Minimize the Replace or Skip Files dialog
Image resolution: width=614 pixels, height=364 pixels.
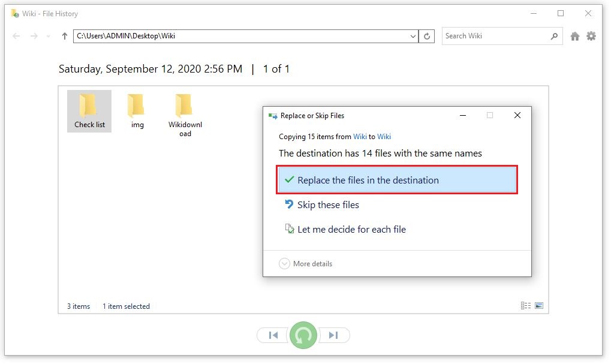click(x=463, y=115)
